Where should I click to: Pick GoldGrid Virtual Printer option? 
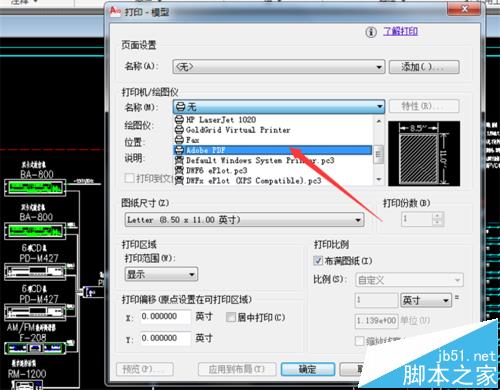tap(272, 130)
